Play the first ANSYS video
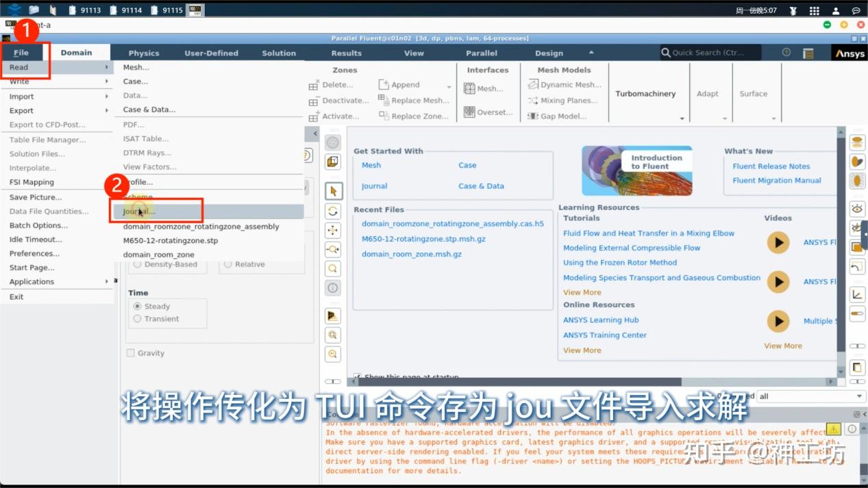This screenshot has height=488, width=868. [778, 242]
